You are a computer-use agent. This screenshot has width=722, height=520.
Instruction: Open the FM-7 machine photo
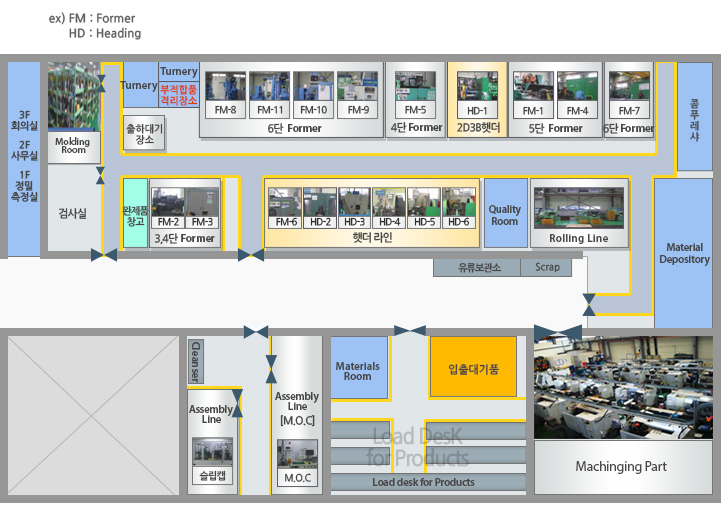tap(629, 86)
